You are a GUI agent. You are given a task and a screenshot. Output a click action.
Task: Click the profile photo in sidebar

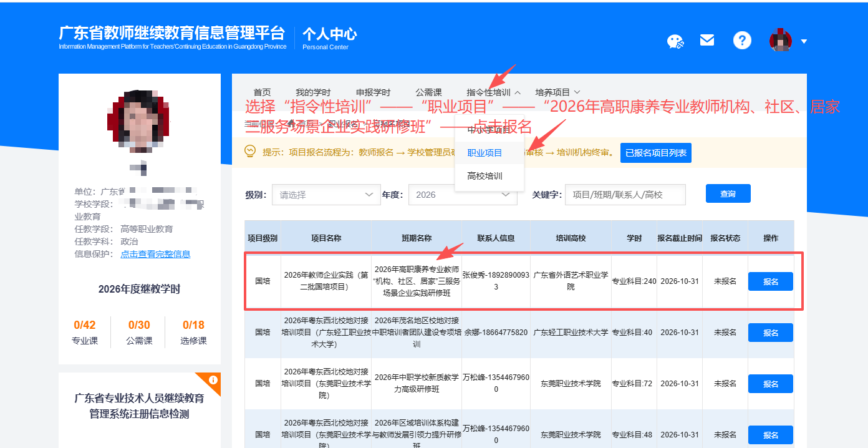pyautogui.click(x=140, y=122)
